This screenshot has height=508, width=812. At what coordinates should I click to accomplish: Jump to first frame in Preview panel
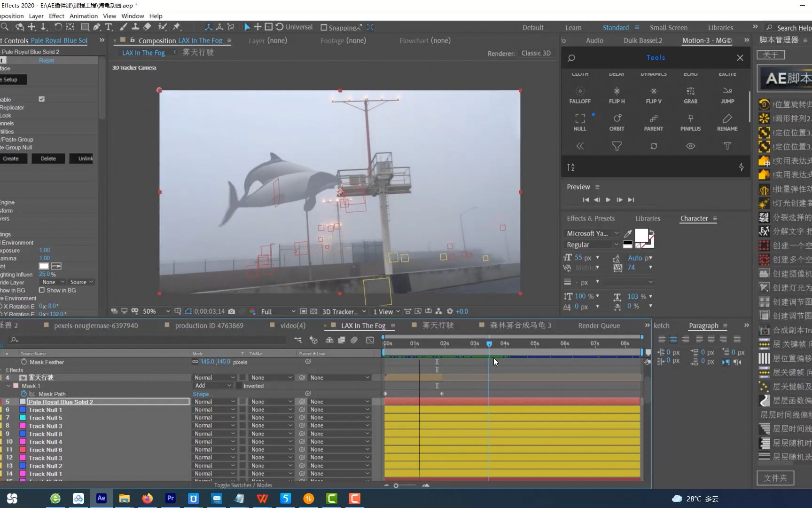[x=586, y=200]
